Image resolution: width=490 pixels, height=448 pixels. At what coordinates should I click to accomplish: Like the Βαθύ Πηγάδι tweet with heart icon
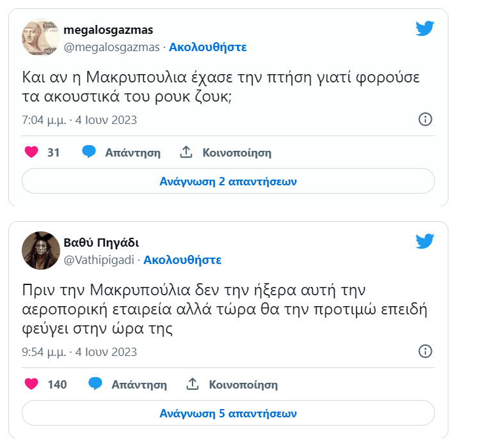click(x=31, y=384)
